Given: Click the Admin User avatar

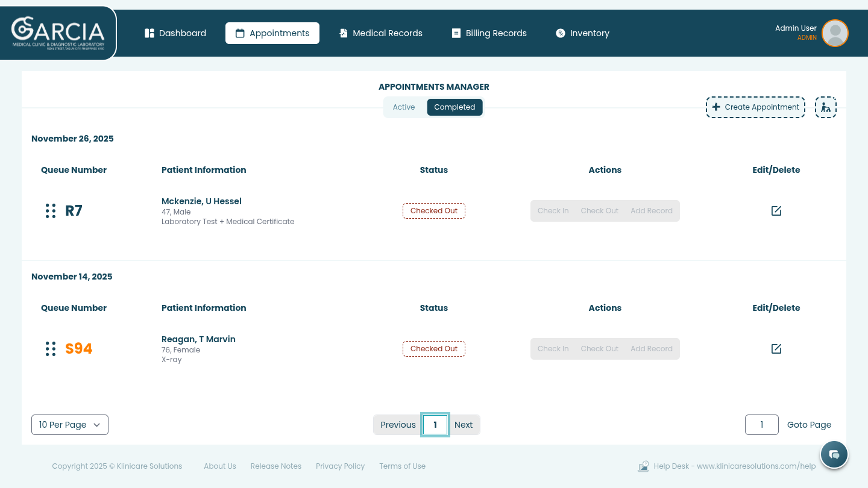Looking at the screenshot, I should [x=835, y=33].
